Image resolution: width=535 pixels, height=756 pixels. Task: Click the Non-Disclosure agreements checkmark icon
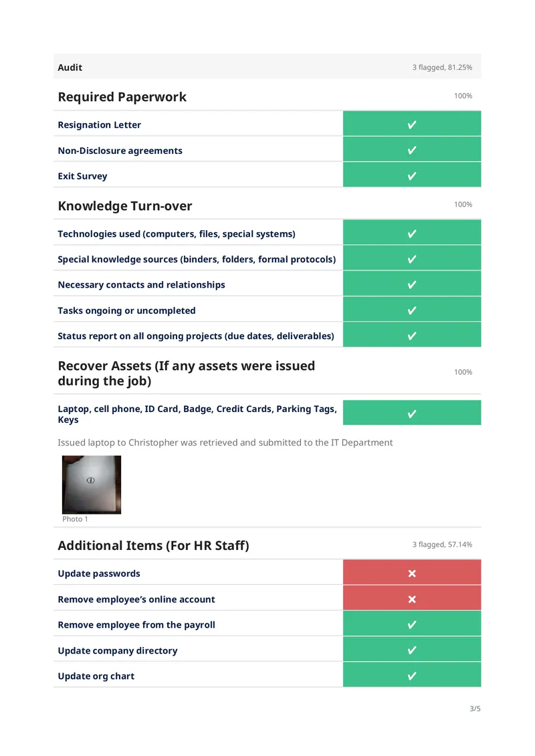tap(411, 151)
